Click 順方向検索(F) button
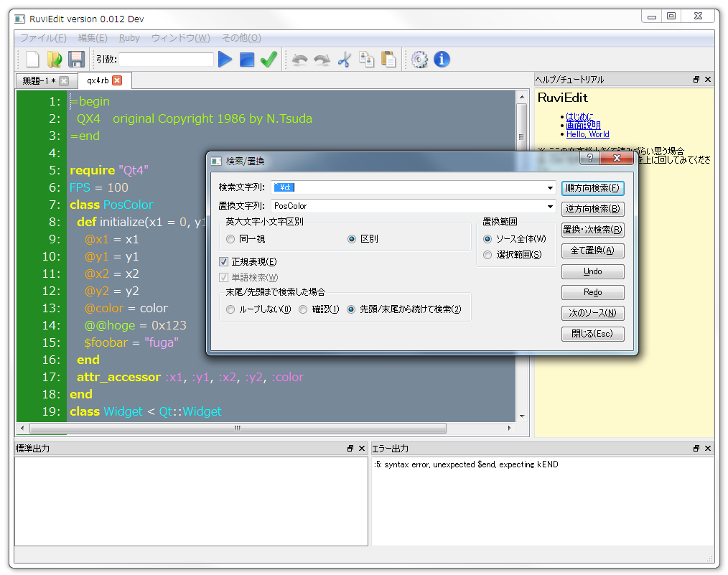The height and width of the screenshot is (575, 728). pyautogui.click(x=592, y=188)
